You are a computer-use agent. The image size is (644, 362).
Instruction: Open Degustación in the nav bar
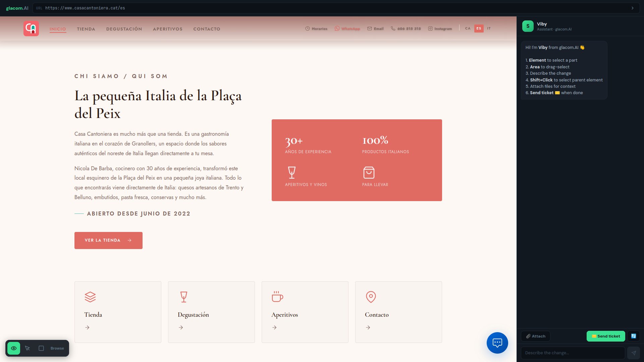pyautogui.click(x=124, y=29)
